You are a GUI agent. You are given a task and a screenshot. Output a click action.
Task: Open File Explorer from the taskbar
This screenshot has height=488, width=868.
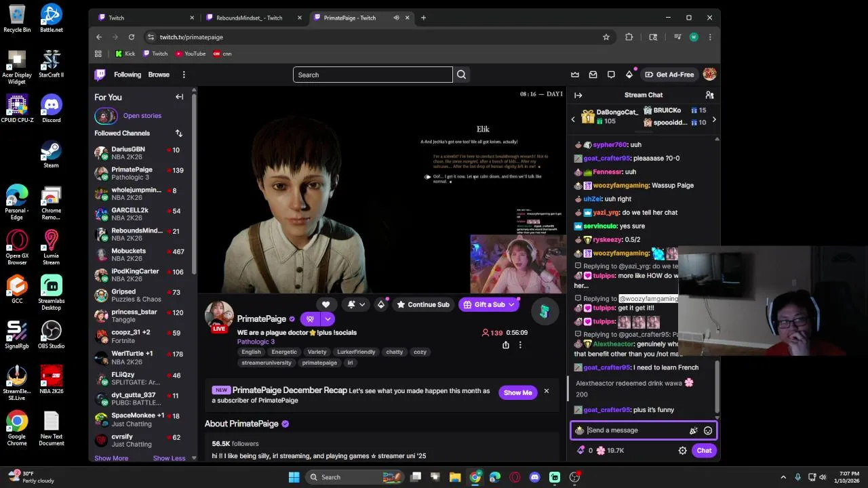(x=455, y=477)
